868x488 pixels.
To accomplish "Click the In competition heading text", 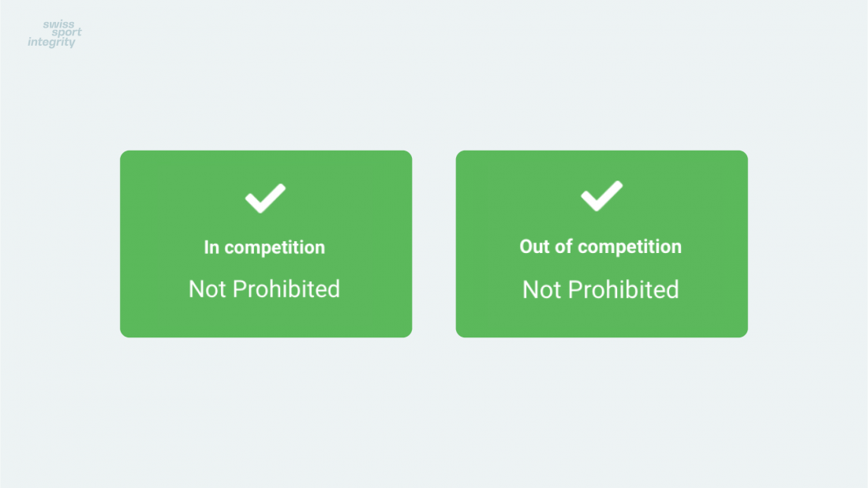I will pos(264,248).
